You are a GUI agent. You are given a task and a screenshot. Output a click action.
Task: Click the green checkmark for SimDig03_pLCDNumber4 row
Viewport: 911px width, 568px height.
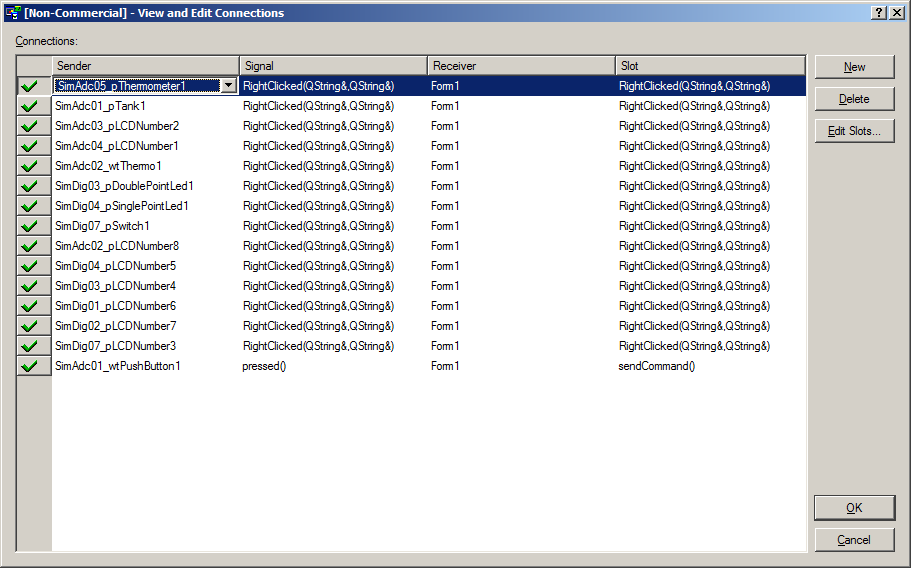[x=29, y=286]
